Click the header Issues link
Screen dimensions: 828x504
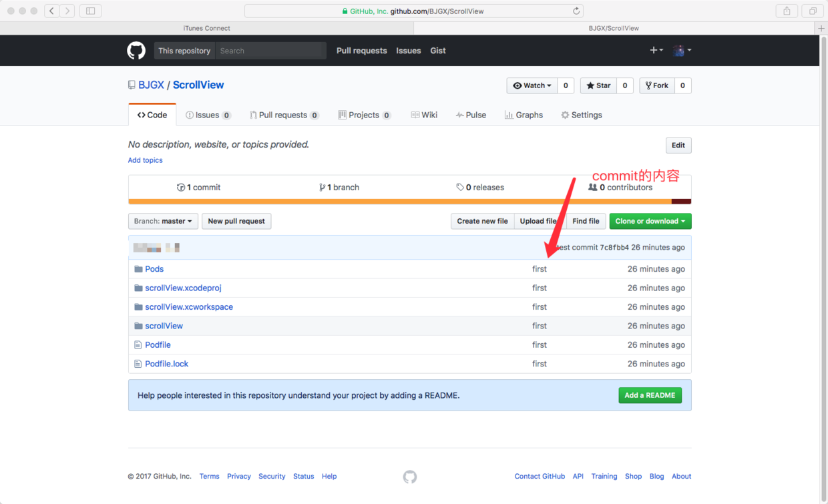pos(409,51)
